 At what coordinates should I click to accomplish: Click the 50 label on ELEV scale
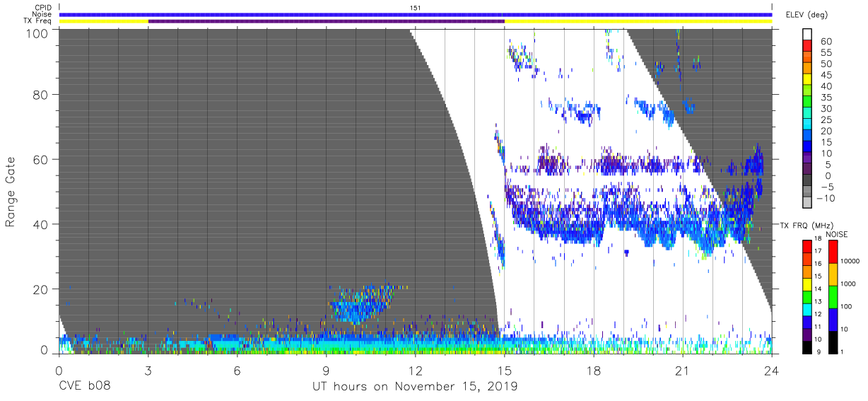pos(826,64)
